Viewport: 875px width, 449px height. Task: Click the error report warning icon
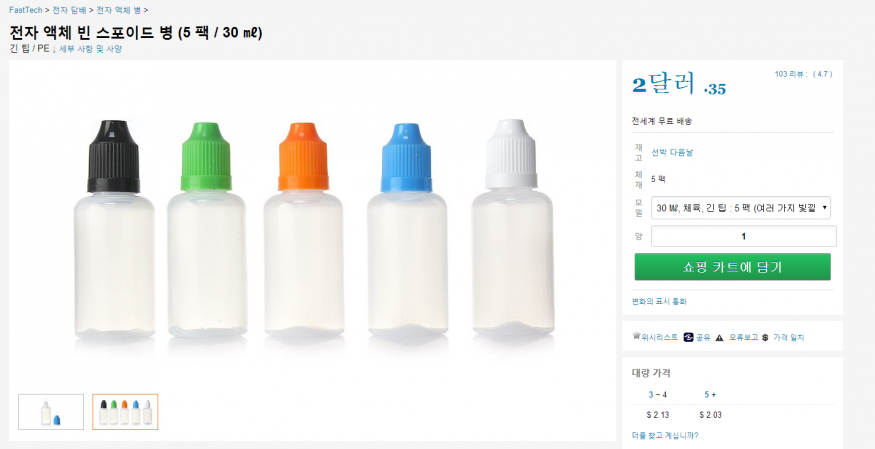(x=719, y=337)
